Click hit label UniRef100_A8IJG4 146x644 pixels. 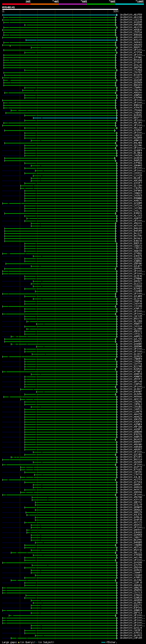tap(131, 128)
